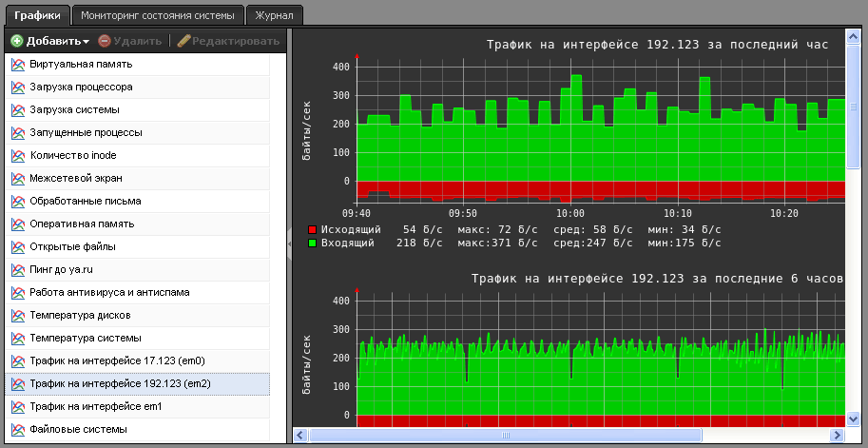868x448 pixels.
Task: Click the green plus Добавить icon
Action: [16, 41]
